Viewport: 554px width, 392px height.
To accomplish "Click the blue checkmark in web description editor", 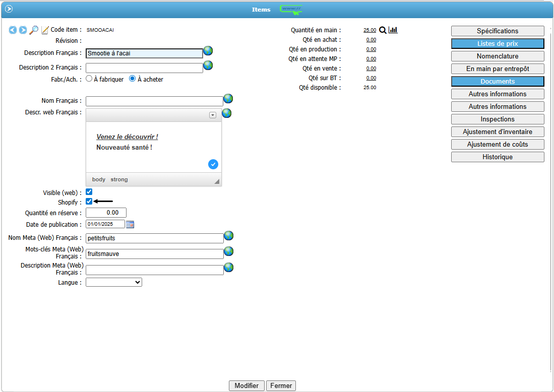I will tap(213, 164).
